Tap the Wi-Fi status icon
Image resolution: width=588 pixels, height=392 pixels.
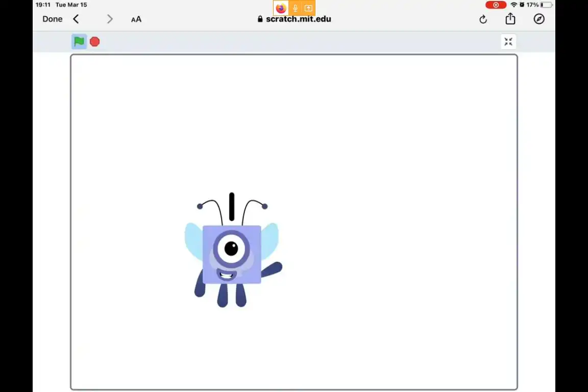514,5
